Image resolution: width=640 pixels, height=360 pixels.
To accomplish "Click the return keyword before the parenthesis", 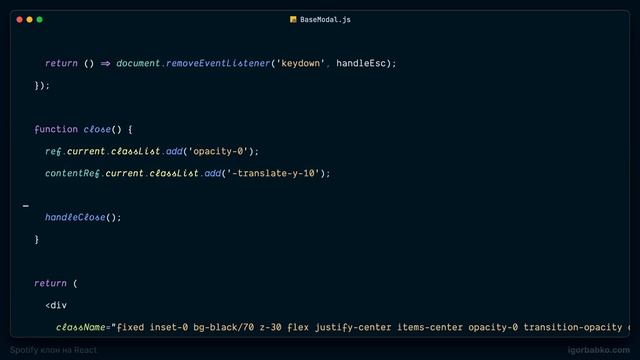I will pyautogui.click(x=50, y=283).
